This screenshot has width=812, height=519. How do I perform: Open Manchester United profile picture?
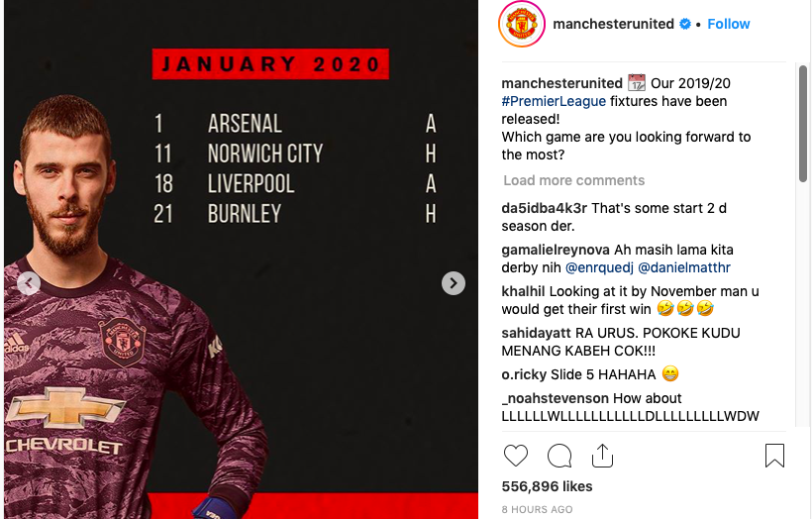pos(521,25)
